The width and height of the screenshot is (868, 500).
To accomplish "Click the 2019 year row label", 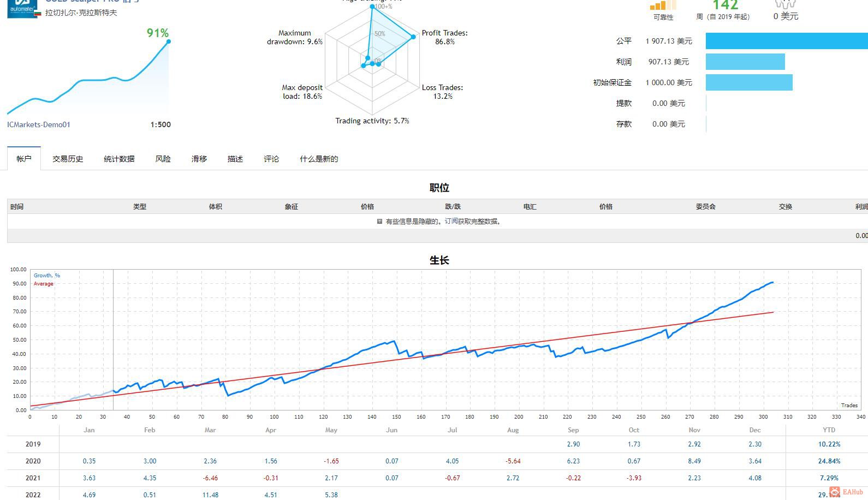I will [x=33, y=444].
